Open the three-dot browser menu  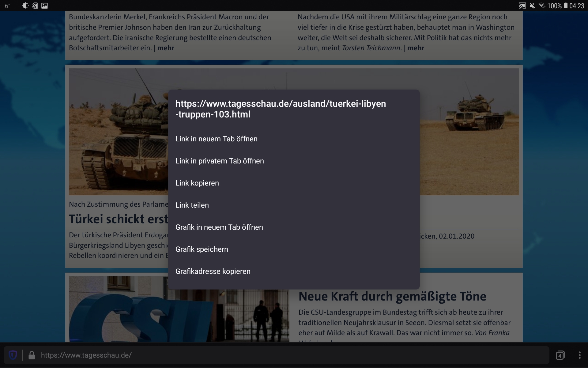[579, 355]
